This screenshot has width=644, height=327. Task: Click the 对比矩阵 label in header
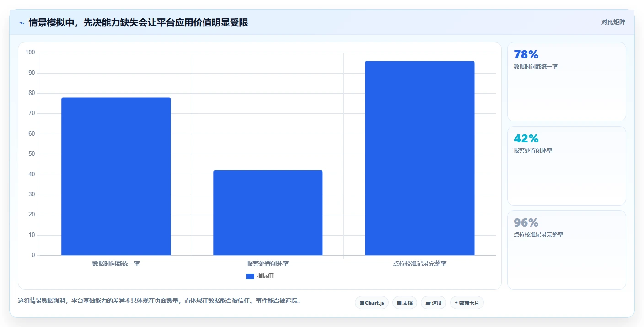[613, 22]
